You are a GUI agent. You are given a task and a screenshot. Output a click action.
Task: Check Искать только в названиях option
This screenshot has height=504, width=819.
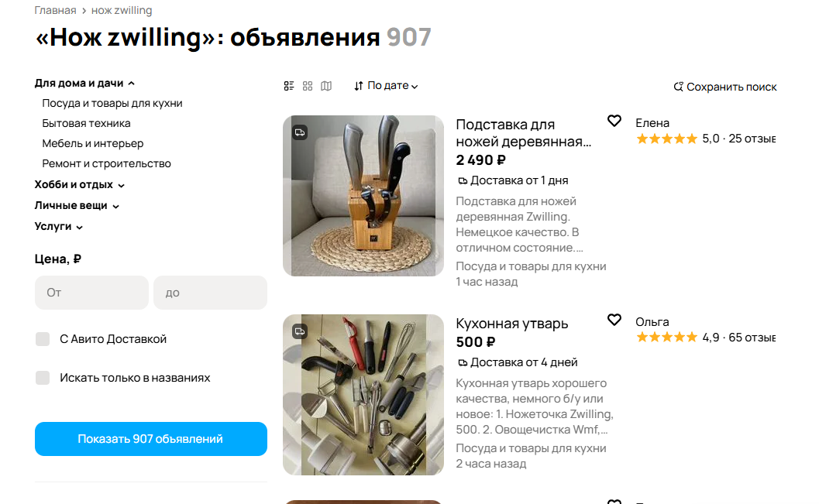pos(43,378)
